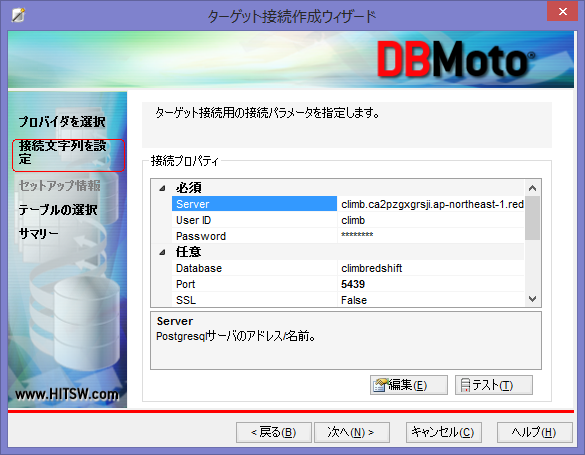
Task: Select the User ID property label
Action: tap(193, 220)
